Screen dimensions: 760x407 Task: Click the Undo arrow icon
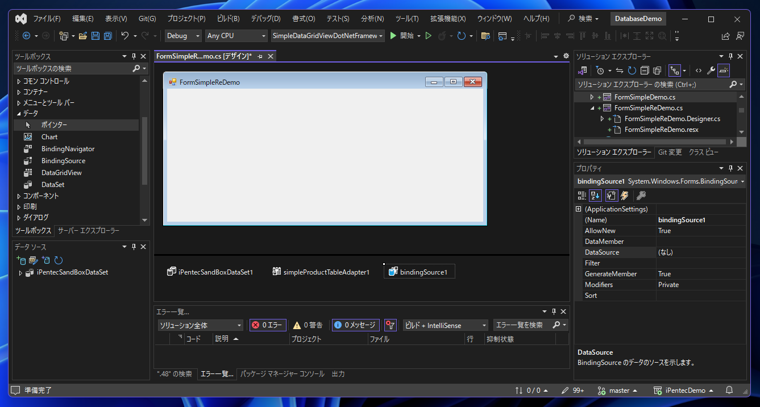pos(125,36)
